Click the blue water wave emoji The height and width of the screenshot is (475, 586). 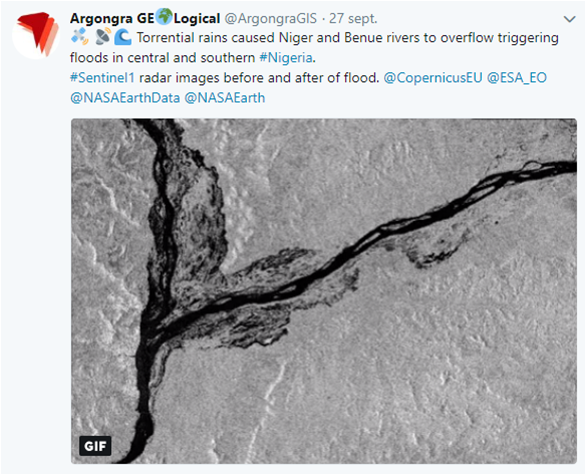coord(123,37)
